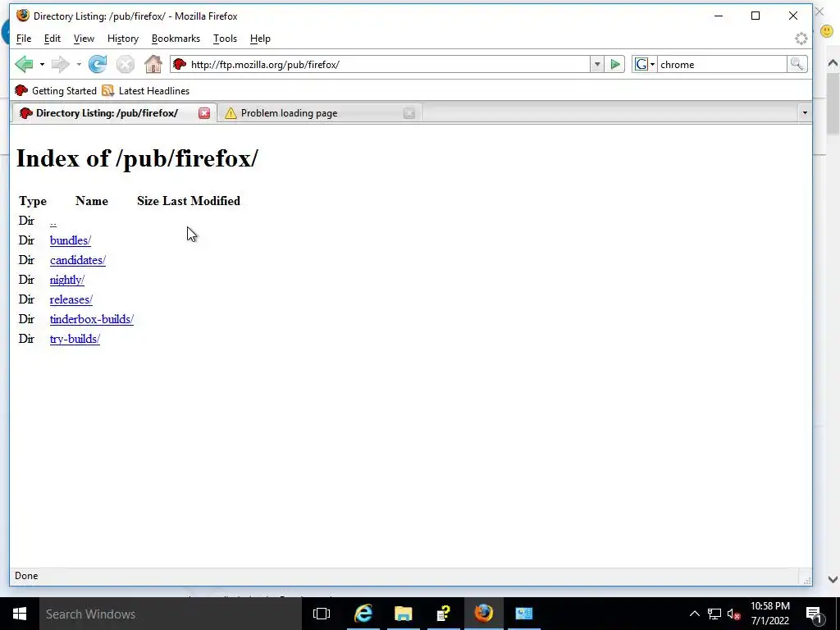Click the Stop loading button

click(126, 64)
